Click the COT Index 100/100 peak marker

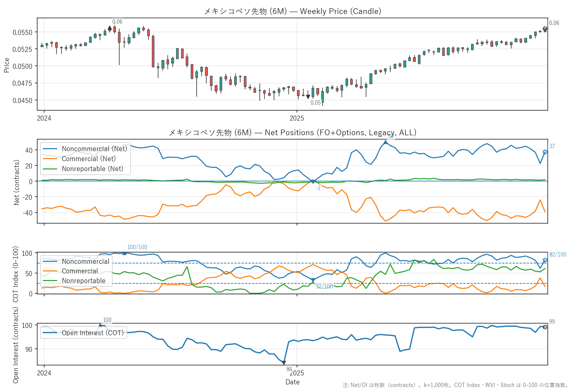[x=124, y=253]
